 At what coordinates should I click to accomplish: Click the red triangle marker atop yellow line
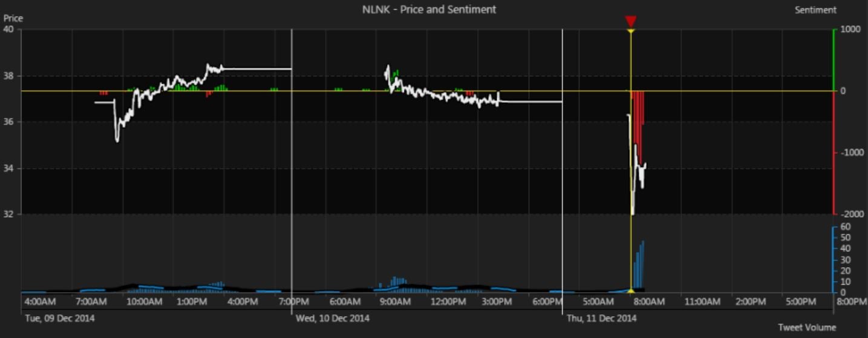[x=631, y=21]
